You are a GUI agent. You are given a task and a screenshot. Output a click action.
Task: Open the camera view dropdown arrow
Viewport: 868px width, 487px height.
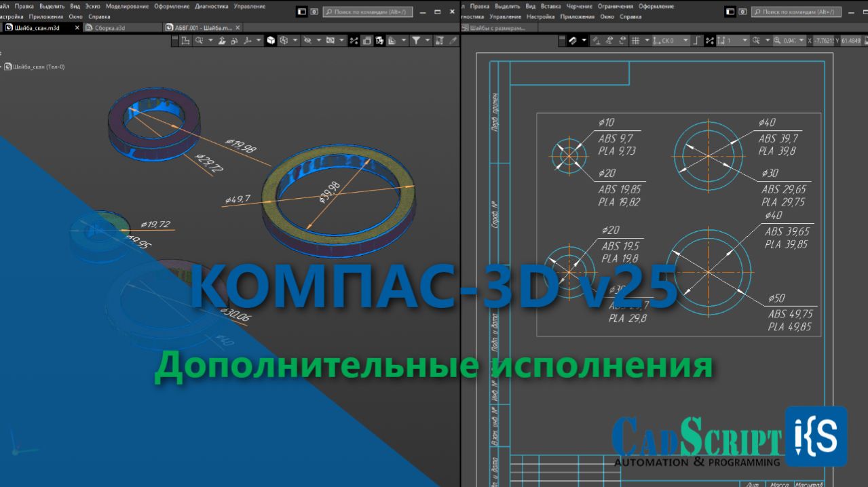(x=341, y=41)
